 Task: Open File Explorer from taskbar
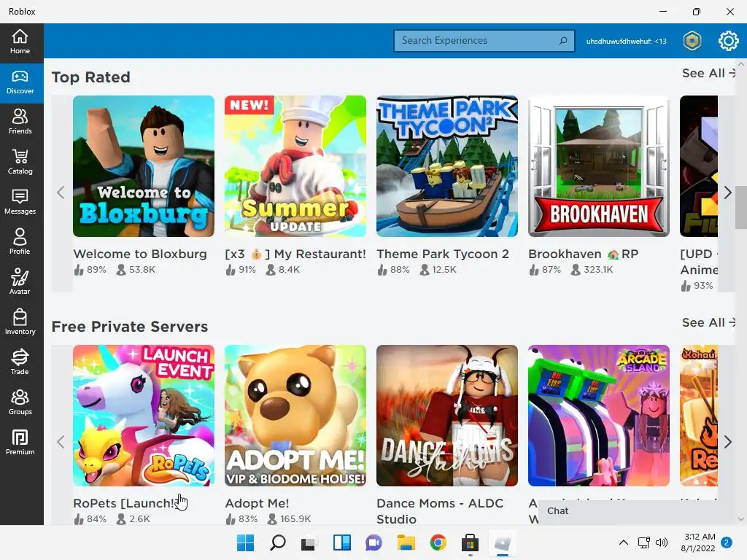pyautogui.click(x=406, y=542)
